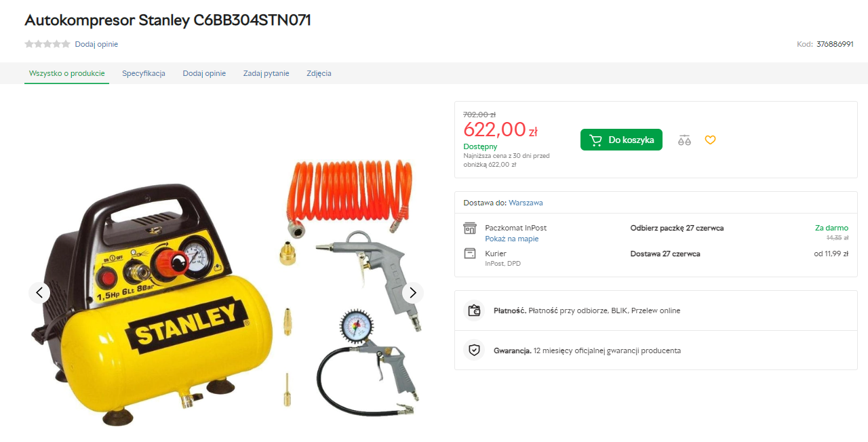Click the compare scales icon
Viewport: 868px width, 442px height.
coord(684,140)
